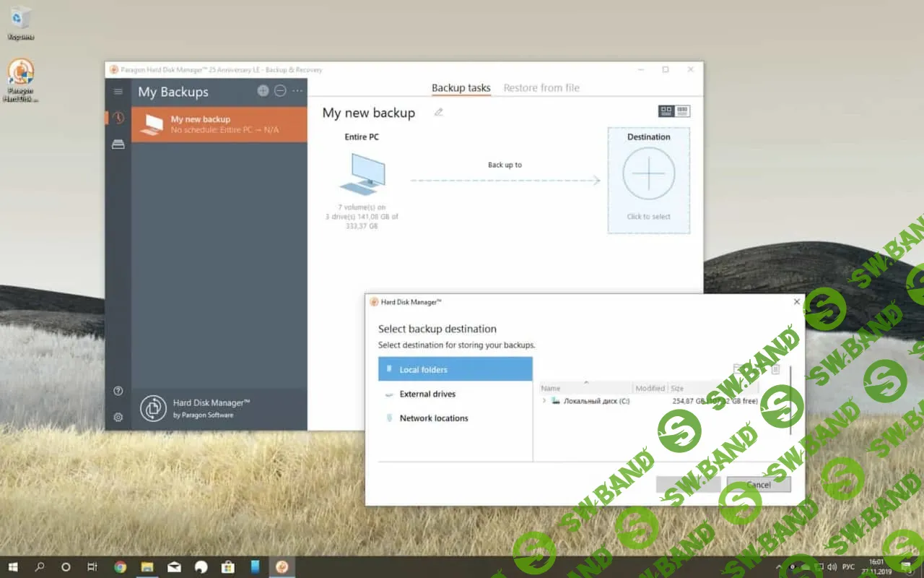924x578 pixels.
Task: Rename the backup using pencil icon
Action: click(x=439, y=113)
